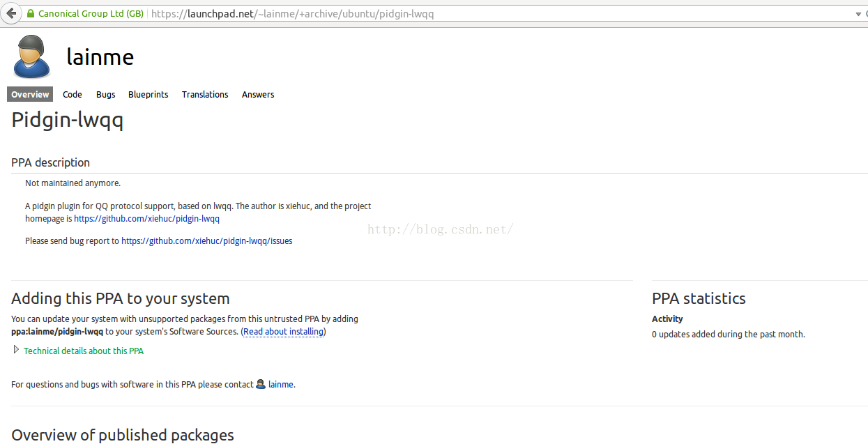This screenshot has height=444, width=868.
Task: Open the pidgin-lwqq issues link
Action: coord(207,241)
